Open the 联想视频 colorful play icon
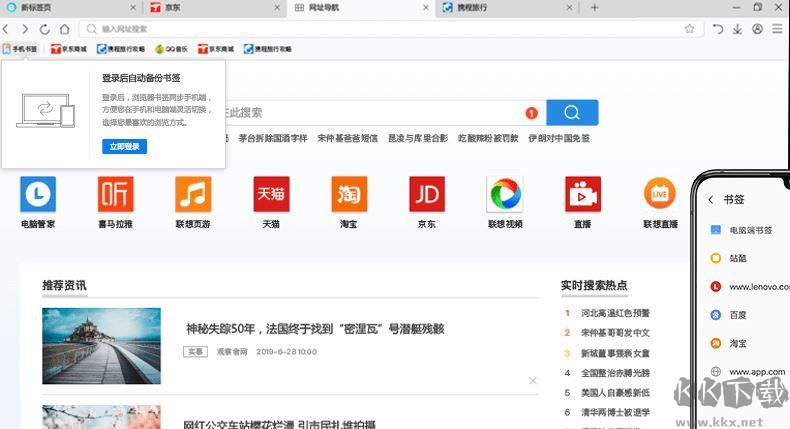The width and height of the screenshot is (790, 429). 505,194
